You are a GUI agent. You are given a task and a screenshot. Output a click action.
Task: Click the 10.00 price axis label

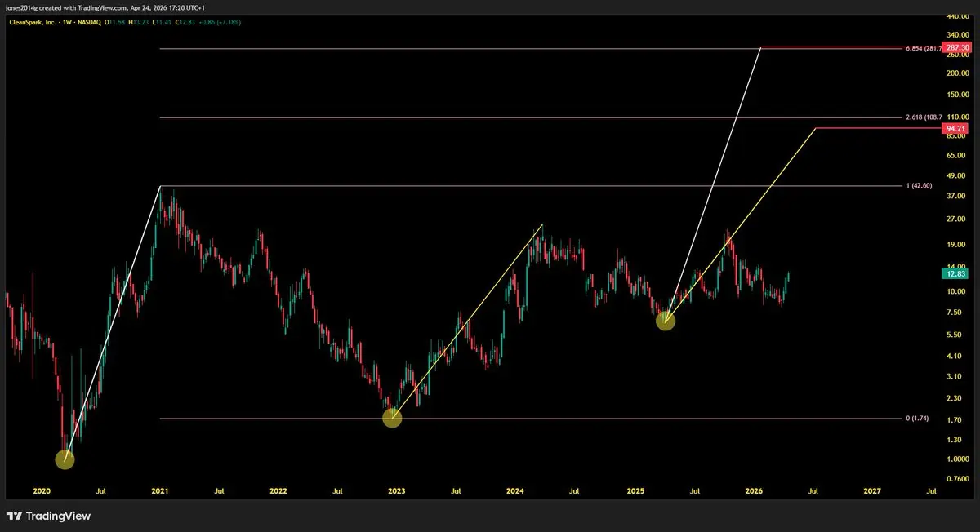coord(955,292)
